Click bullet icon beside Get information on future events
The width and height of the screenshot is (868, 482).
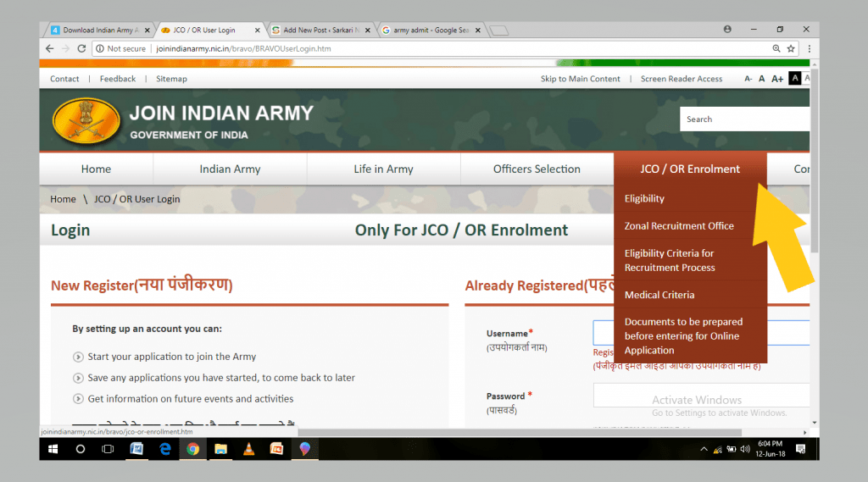pyautogui.click(x=78, y=399)
